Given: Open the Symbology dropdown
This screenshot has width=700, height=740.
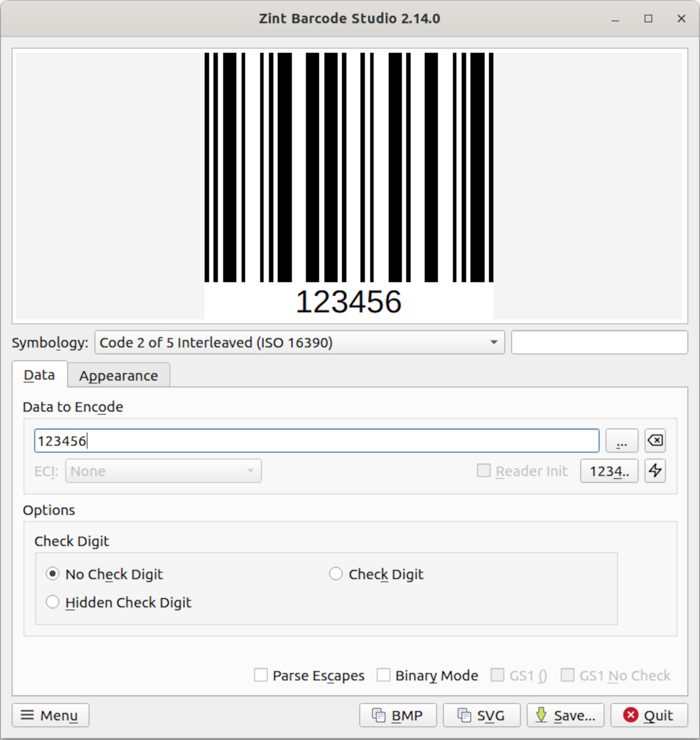Looking at the screenshot, I should (x=299, y=342).
